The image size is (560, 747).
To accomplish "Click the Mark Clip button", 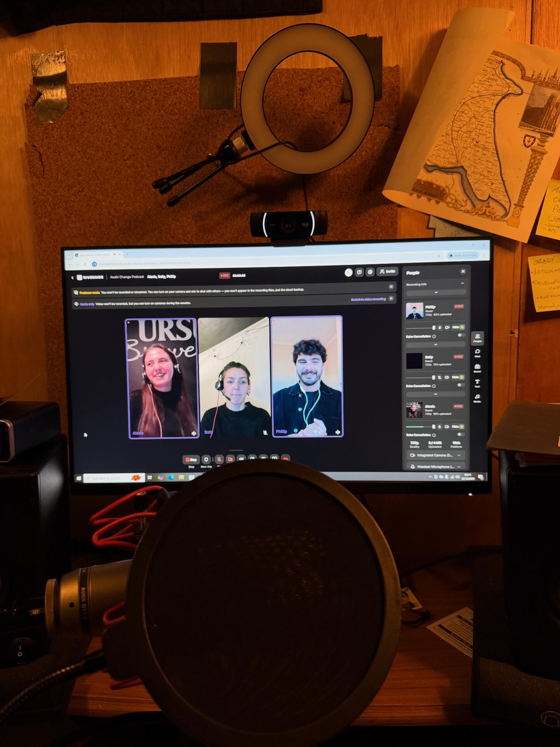I will (206, 459).
